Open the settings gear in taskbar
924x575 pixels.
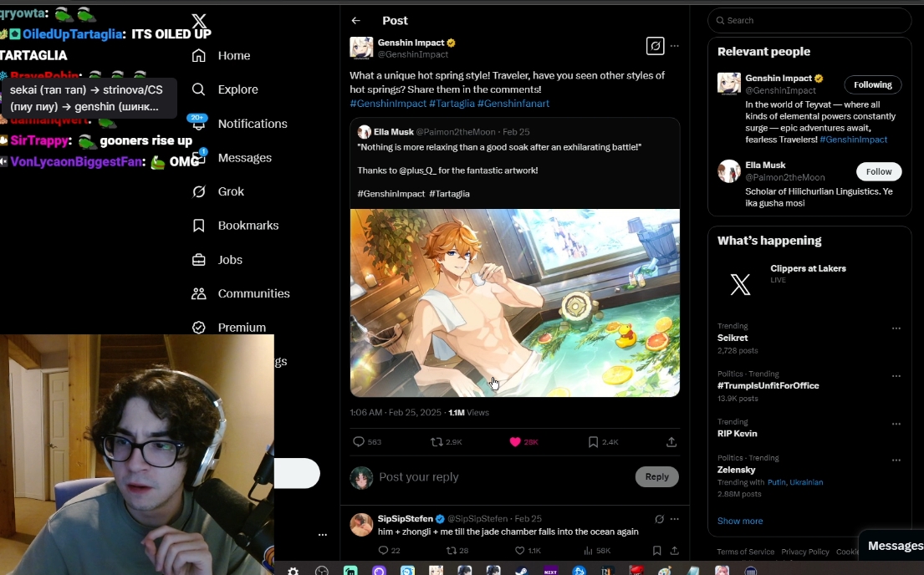(x=293, y=570)
